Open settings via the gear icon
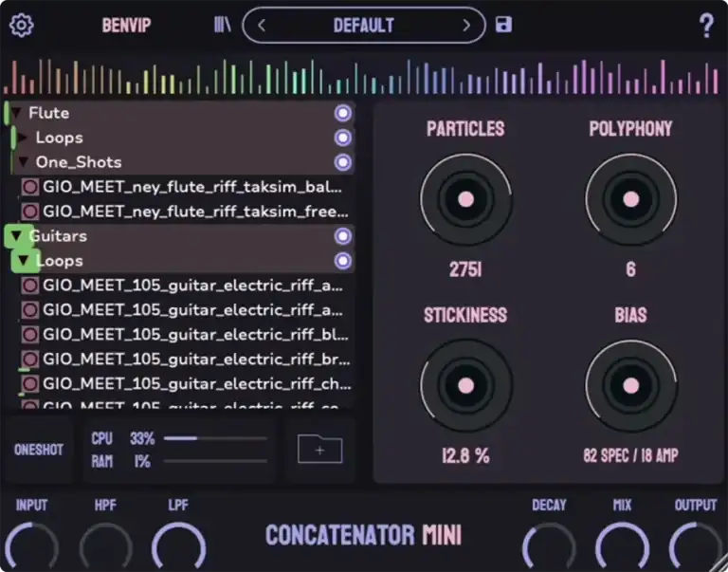Image resolution: width=728 pixels, height=572 pixels. (22, 25)
